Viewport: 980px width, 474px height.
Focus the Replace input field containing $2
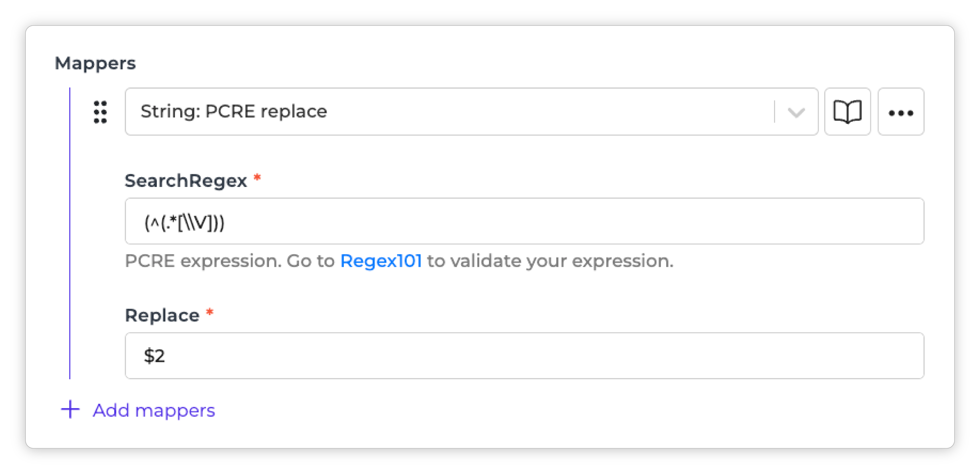coord(524,355)
